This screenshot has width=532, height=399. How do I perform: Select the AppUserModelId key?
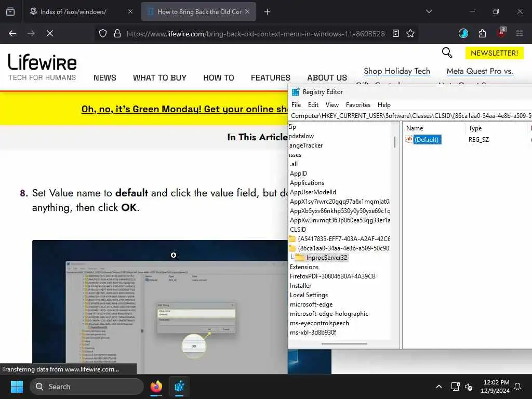point(313,192)
